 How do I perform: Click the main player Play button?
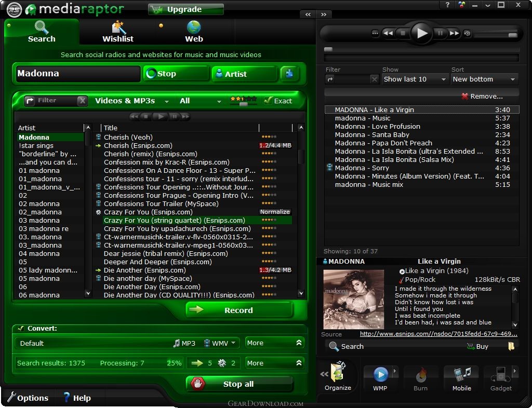tap(421, 33)
